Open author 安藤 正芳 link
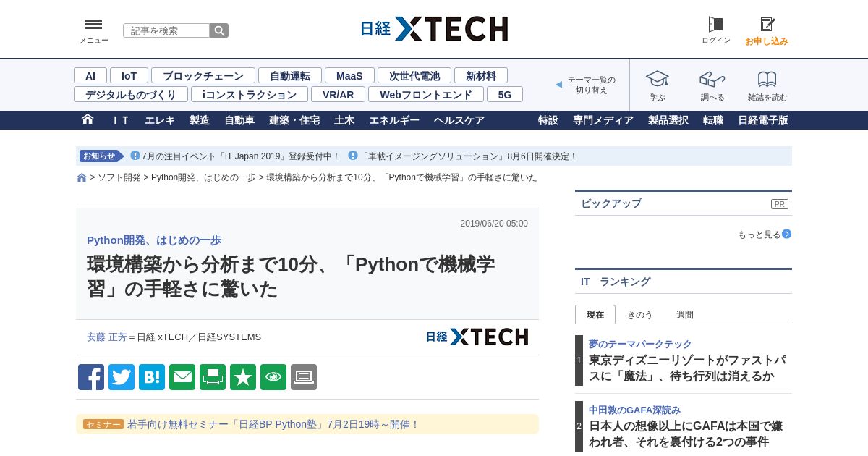 [x=107, y=337]
